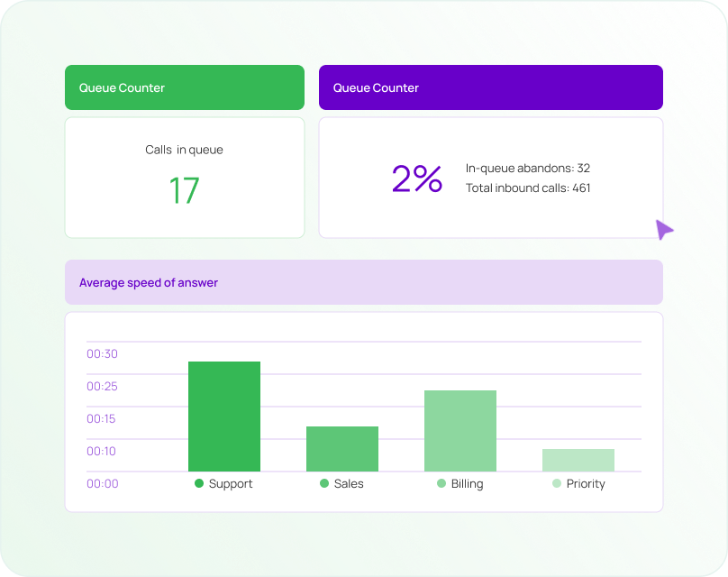Toggle the Billing legend dot
Screen dimensions: 728x577
[441, 483]
